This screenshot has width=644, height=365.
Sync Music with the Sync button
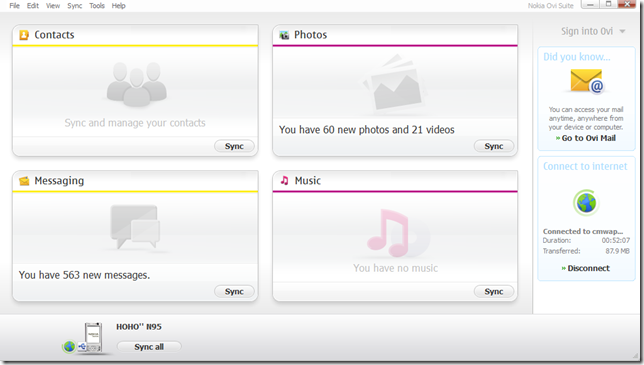[494, 292]
